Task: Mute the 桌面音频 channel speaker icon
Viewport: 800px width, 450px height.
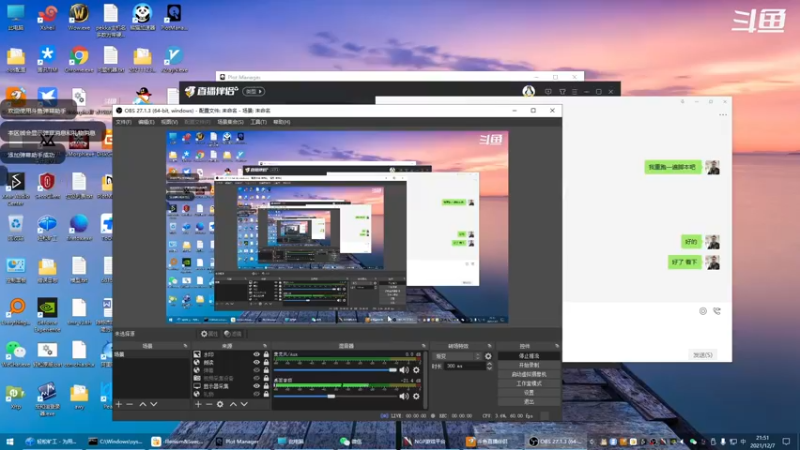Action: click(x=404, y=396)
